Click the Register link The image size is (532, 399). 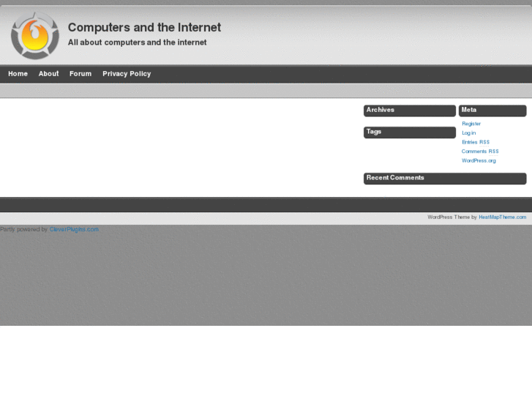[x=471, y=124]
